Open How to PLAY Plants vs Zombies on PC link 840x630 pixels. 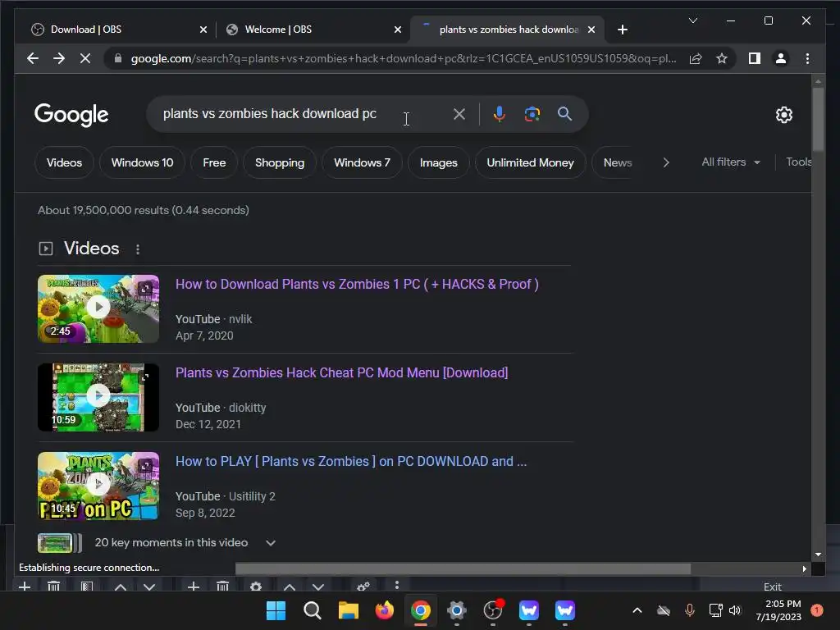coord(351,461)
